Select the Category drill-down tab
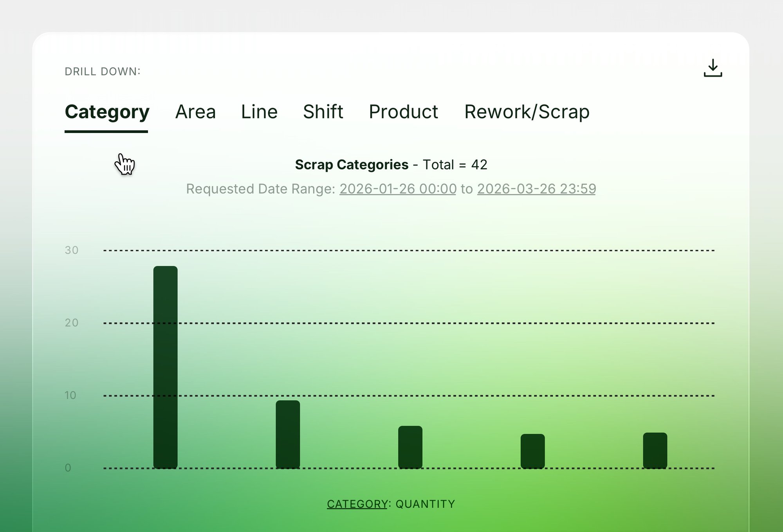The width and height of the screenshot is (783, 532). coord(107,112)
